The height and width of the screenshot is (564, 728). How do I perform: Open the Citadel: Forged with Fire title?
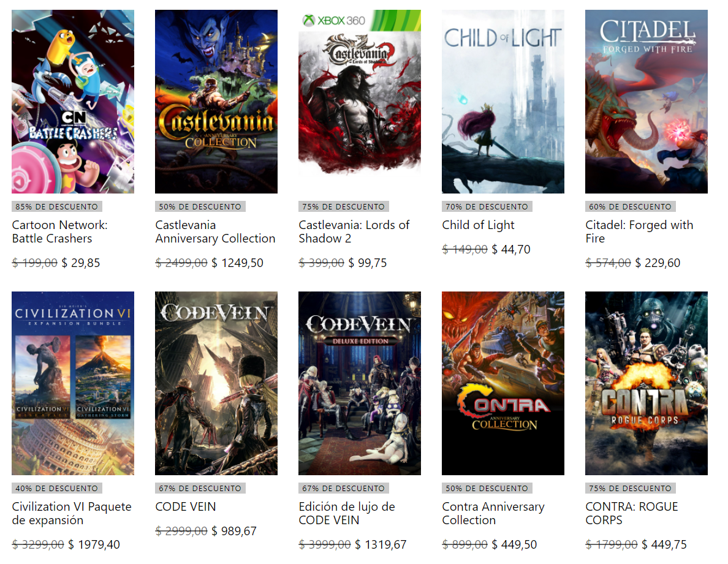pos(639,231)
